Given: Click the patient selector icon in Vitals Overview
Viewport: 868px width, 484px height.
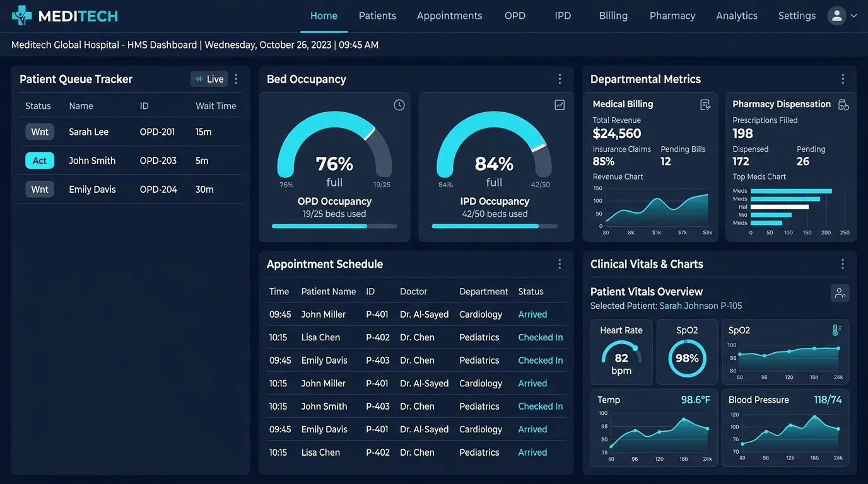Looking at the screenshot, I should 840,293.
